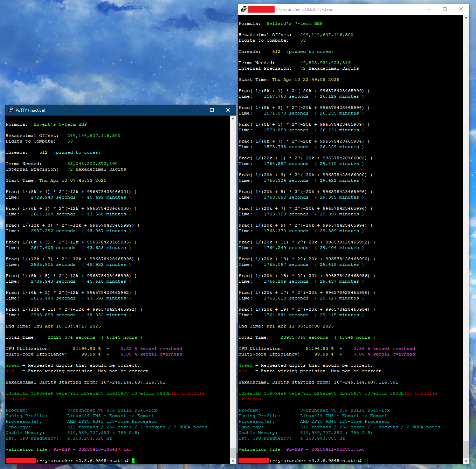Viewport: 476px width, 469px height.
Task: Select the "PuTTY (inactive)" title bar
Action: pyautogui.click(x=105, y=110)
